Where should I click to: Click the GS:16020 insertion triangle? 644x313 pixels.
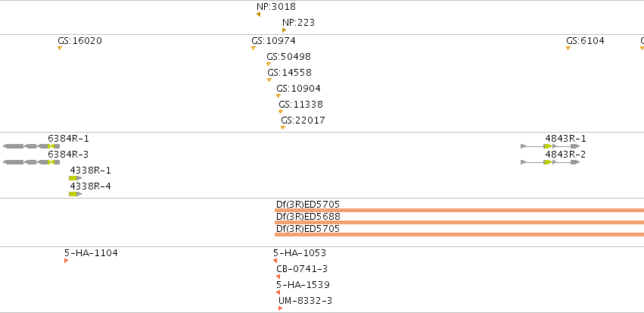pyautogui.click(x=60, y=48)
